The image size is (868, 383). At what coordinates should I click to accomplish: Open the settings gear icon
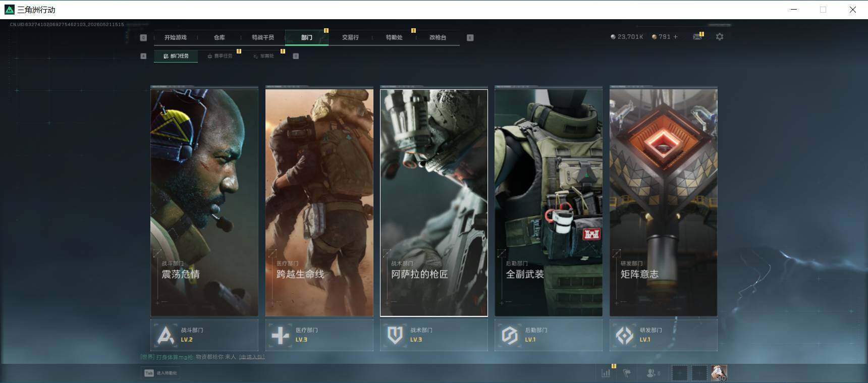(720, 37)
